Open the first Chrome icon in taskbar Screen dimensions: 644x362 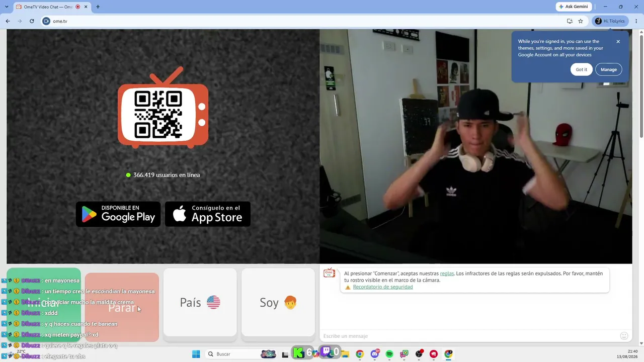pyautogui.click(x=360, y=354)
